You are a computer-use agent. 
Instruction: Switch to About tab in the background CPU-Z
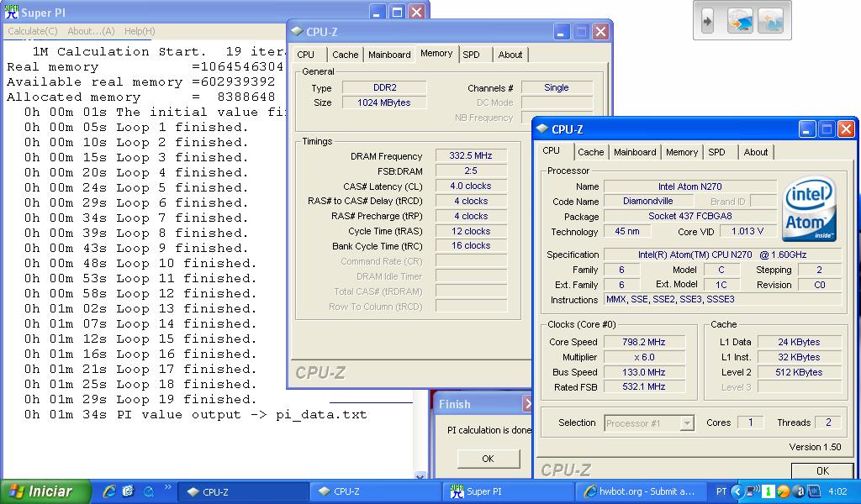[x=510, y=55]
